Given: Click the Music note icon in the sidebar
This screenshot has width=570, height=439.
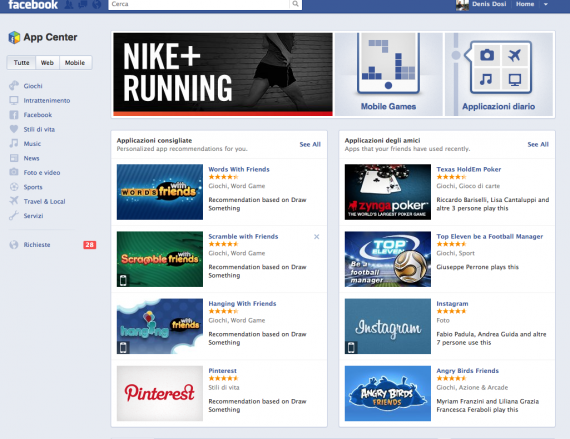Looking at the screenshot, I should coord(14,143).
